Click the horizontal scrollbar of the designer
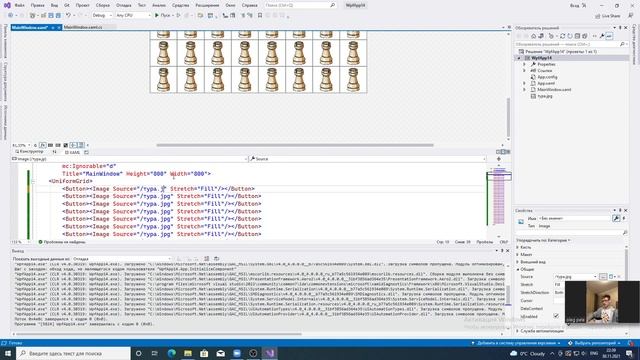The height and width of the screenshot is (360, 640). tap(295, 145)
